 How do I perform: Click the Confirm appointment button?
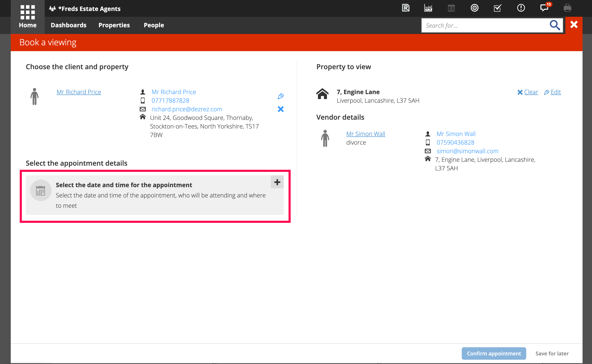494,353
